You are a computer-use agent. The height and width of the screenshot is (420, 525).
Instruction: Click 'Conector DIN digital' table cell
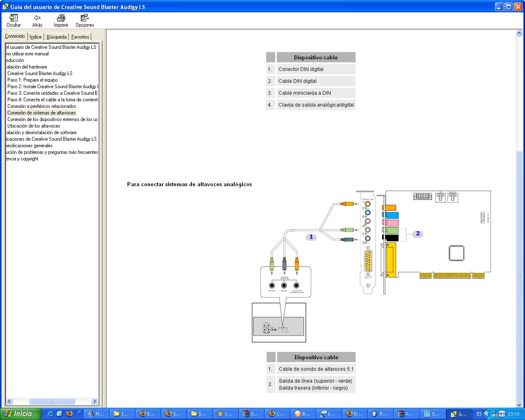coord(316,69)
